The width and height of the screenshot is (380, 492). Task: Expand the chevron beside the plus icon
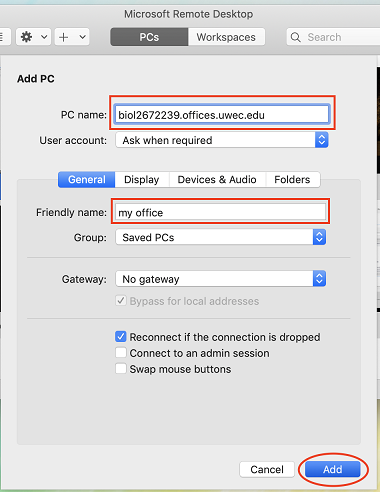[x=82, y=37]
